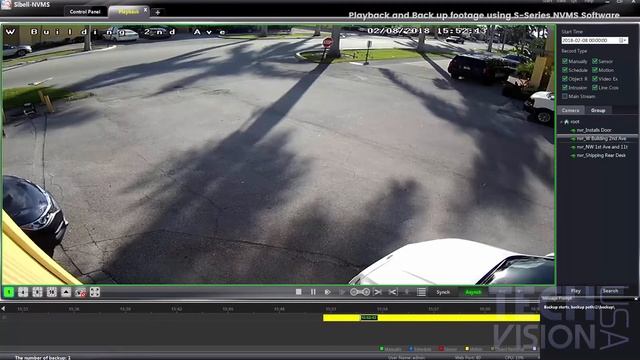The image size is (640, 360).
Task: Uncheck the Line Cros record type
Action: (595, 88)
